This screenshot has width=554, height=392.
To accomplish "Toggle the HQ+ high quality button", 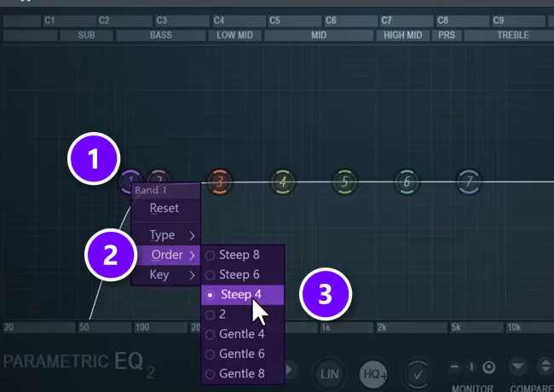I will 373,374.
